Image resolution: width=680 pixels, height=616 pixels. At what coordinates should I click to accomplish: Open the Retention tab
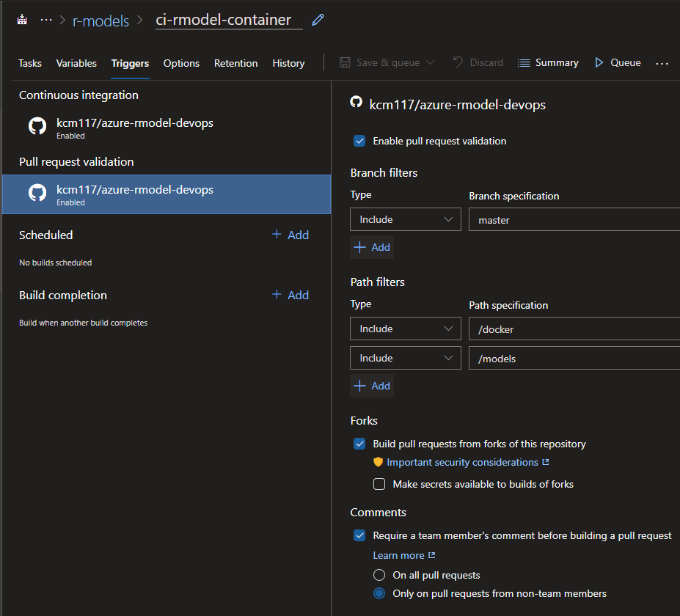point(236,63)
